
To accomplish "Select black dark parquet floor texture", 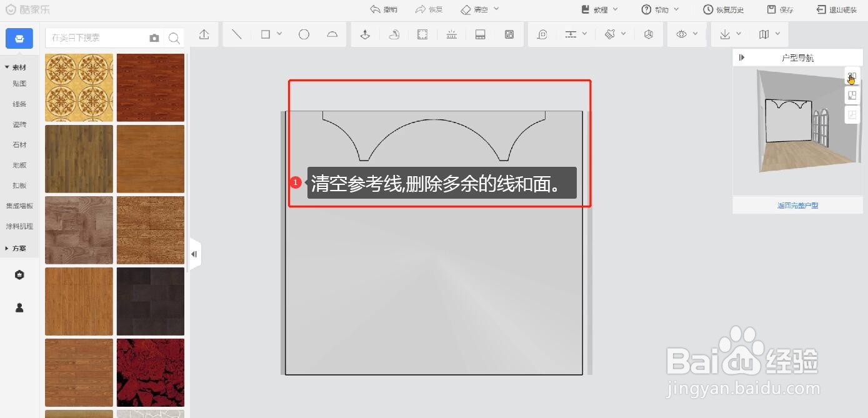I will (151, 301).
